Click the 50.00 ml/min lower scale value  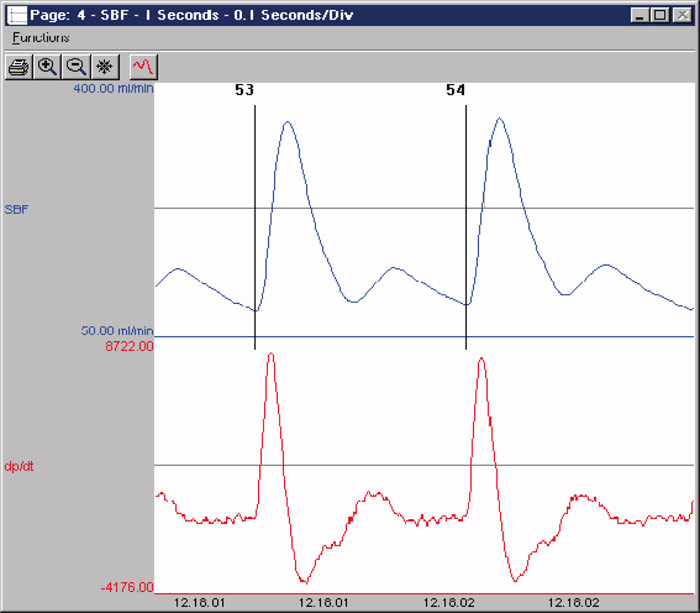115,331
